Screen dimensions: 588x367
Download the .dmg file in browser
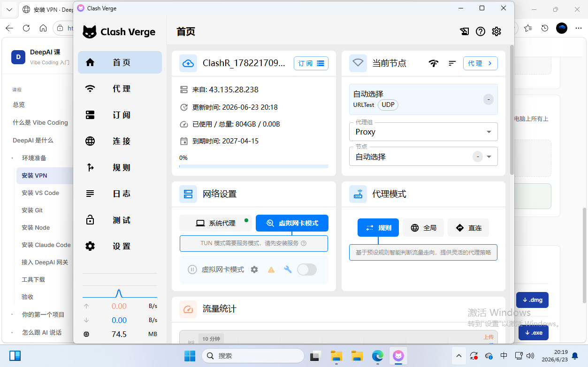pyautogui.click(x=532, y=300)
